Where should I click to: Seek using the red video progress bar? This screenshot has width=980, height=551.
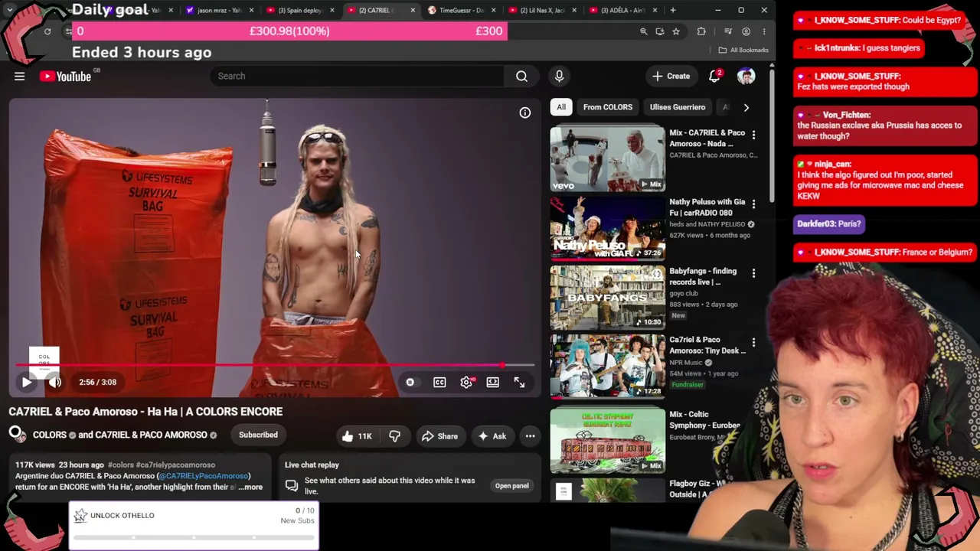pos(276,366)
